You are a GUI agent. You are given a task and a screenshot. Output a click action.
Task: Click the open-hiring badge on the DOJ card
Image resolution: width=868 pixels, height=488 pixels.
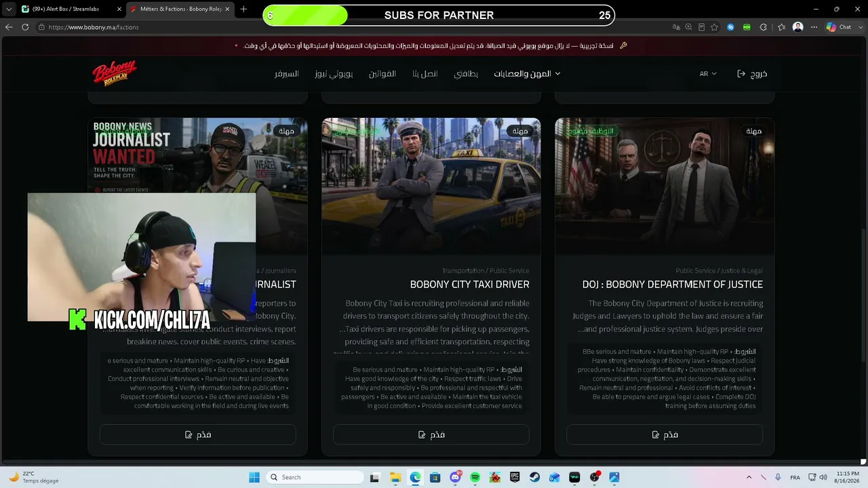click(x=591, y=131)
